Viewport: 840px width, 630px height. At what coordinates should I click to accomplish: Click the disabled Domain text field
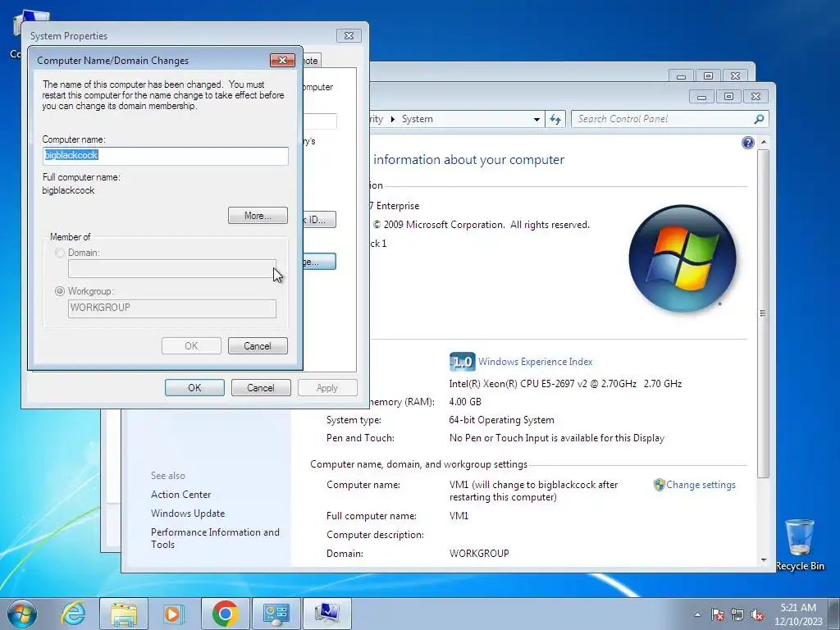[x=172, y=269]
